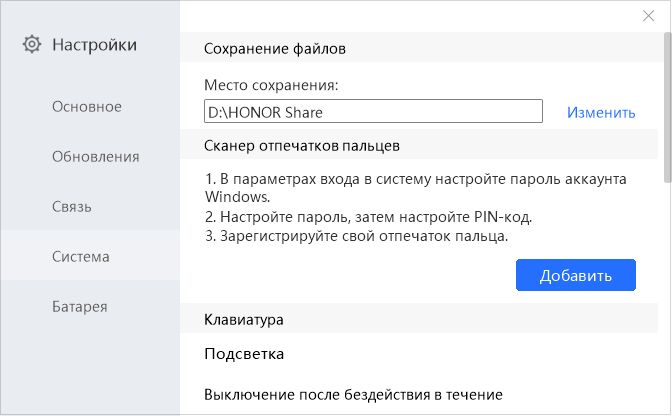Go to the Связь section
Screen dimensions: 672x416
coord(72,206)
